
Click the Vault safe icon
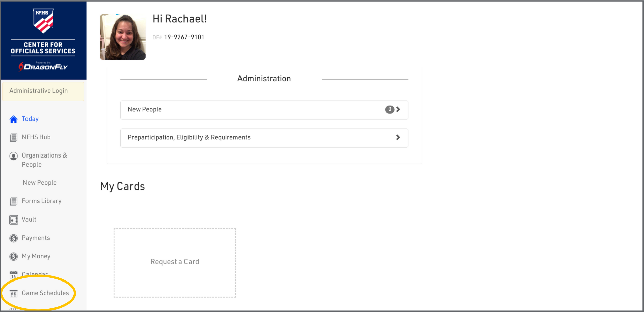click(x=13, y=220)
